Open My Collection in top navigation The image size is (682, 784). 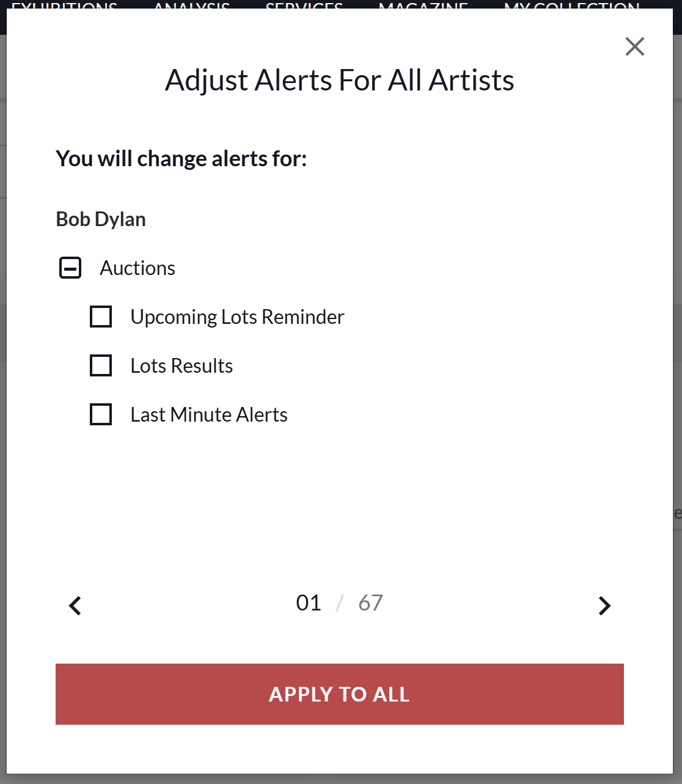point(572,5)
